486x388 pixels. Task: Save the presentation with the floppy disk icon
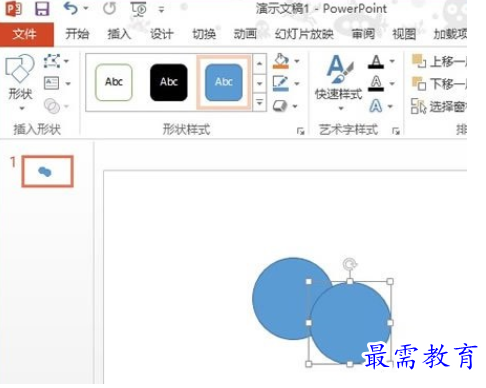42,9
